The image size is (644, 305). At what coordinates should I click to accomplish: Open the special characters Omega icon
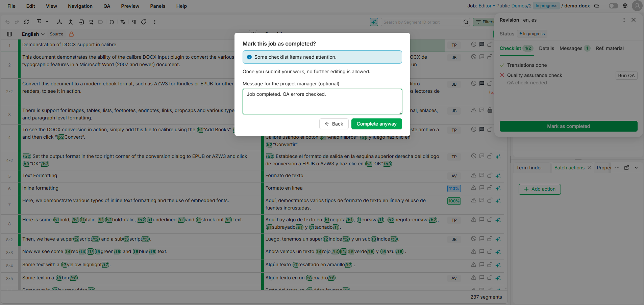[x=112, y=22]
